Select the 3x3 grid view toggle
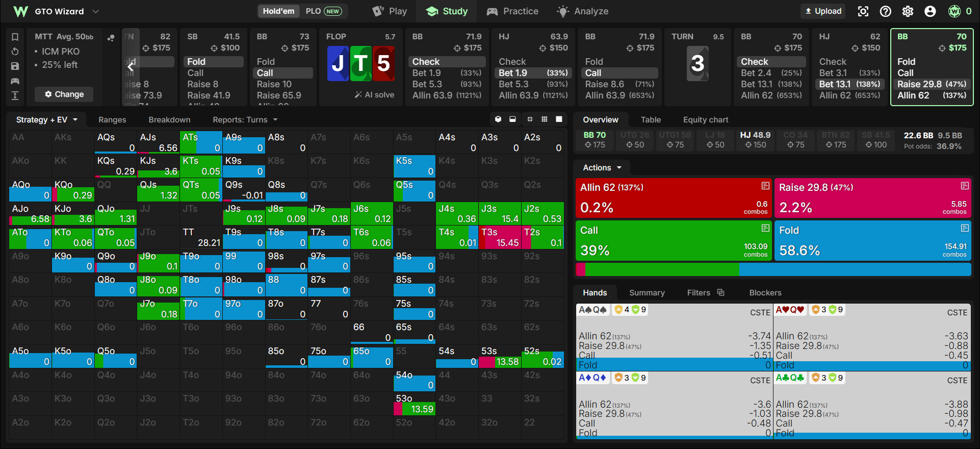Viewport: 980px width, 449px height. pos(545,119)
